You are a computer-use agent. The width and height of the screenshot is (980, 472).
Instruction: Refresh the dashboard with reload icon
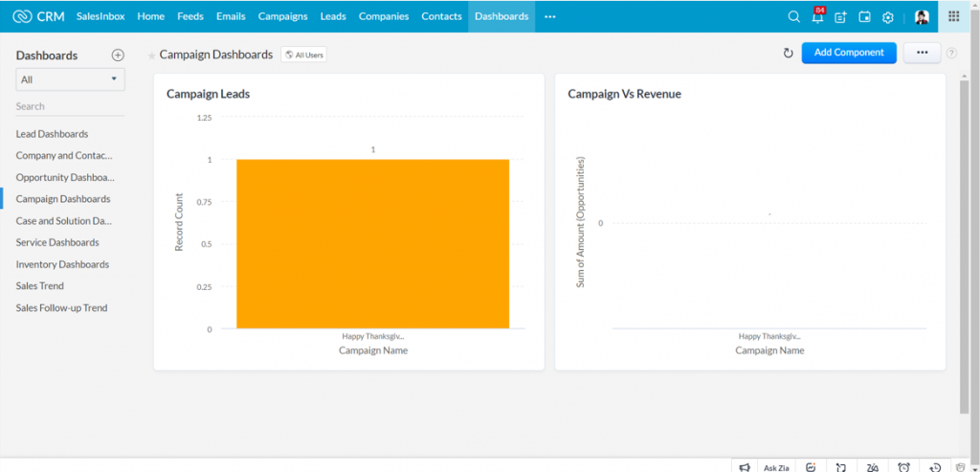(789, 54)
